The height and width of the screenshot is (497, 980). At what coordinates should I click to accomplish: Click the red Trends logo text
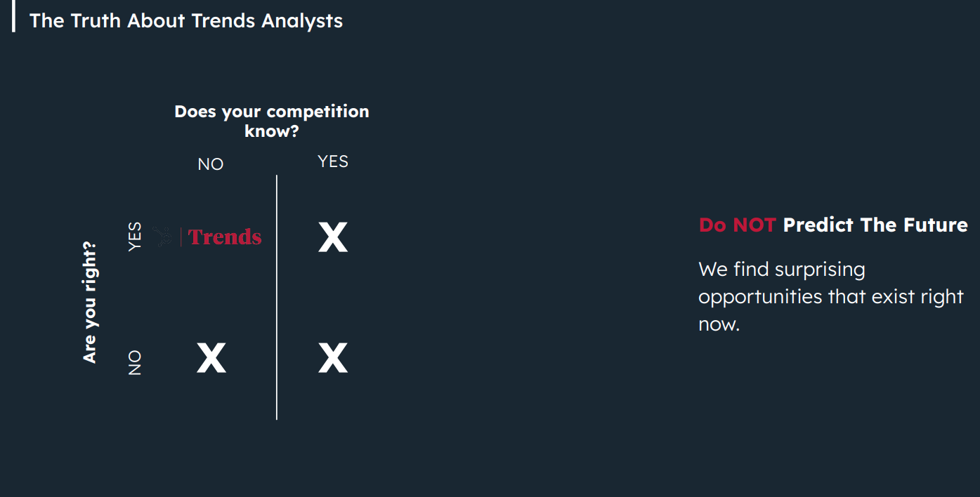pyautogui.click(x=226, y=237)
